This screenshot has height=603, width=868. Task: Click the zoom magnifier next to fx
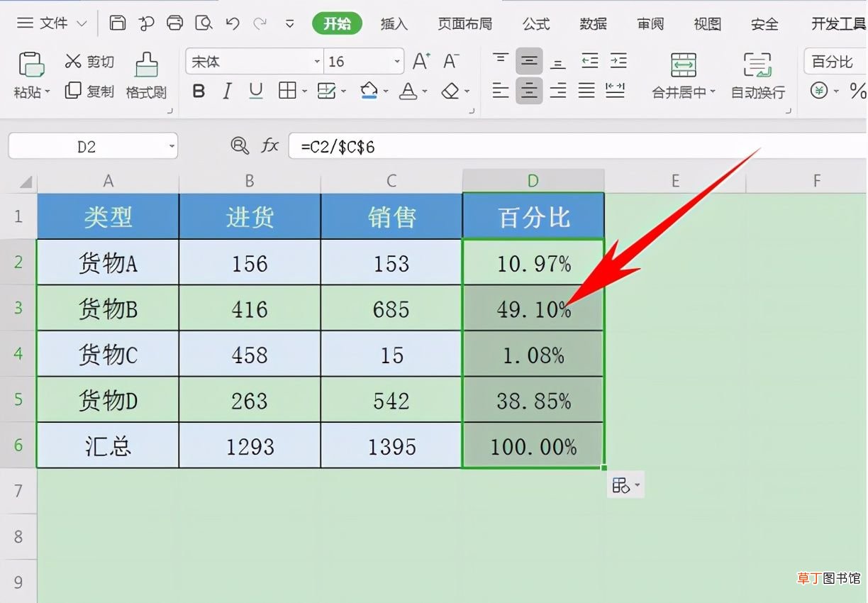(240, 146)
